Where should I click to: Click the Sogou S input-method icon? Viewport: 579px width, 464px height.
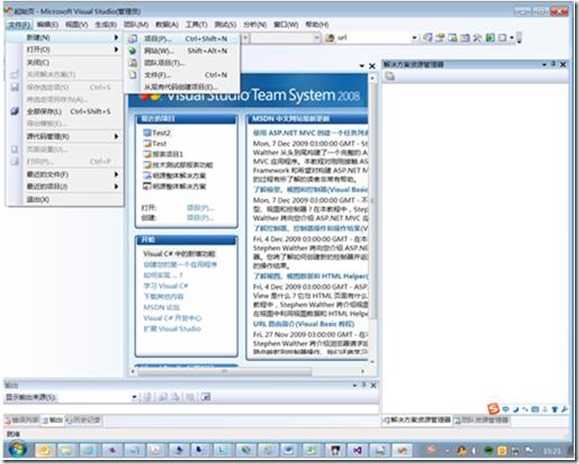point(493,409)
